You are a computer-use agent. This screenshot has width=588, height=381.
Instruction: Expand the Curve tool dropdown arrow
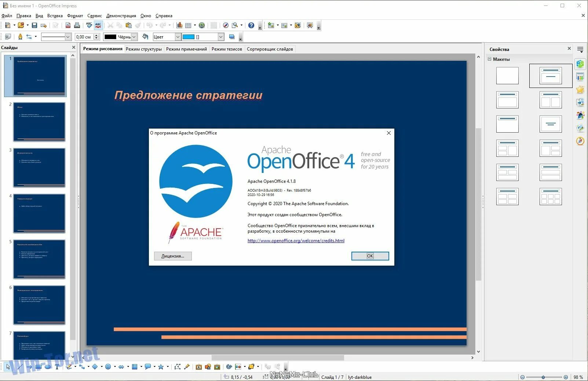coord(75,366)
